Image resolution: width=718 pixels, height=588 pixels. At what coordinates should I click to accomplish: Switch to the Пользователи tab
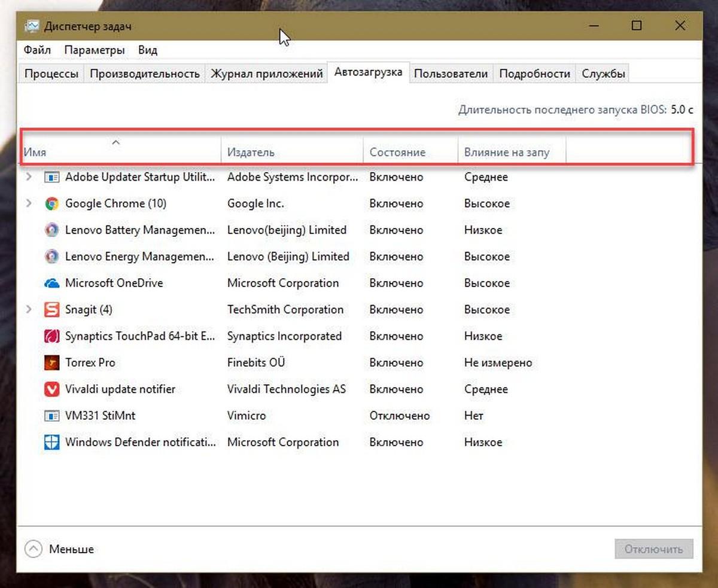(451, 74)
